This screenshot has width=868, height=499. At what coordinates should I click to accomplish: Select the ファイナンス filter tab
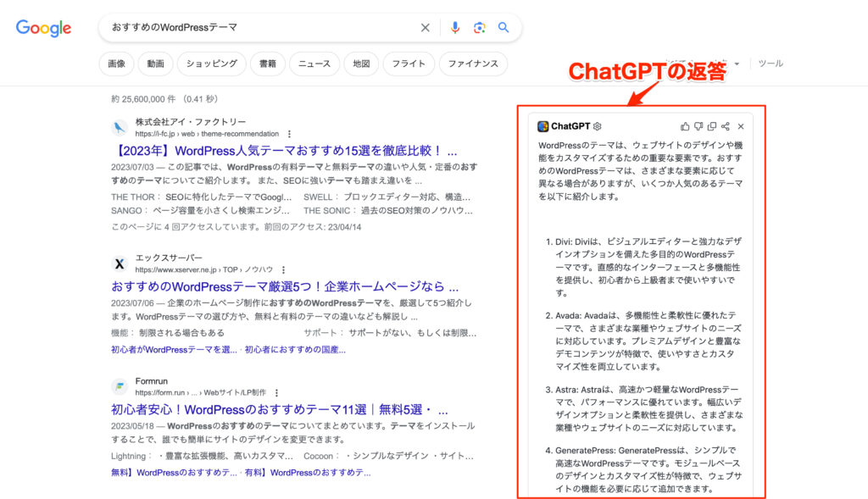pos(473,64)
